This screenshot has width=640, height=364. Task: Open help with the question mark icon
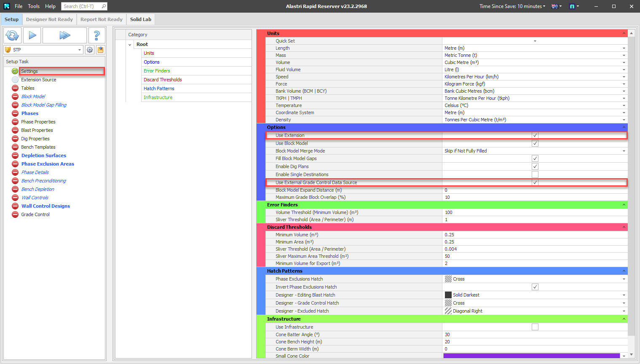96,35
